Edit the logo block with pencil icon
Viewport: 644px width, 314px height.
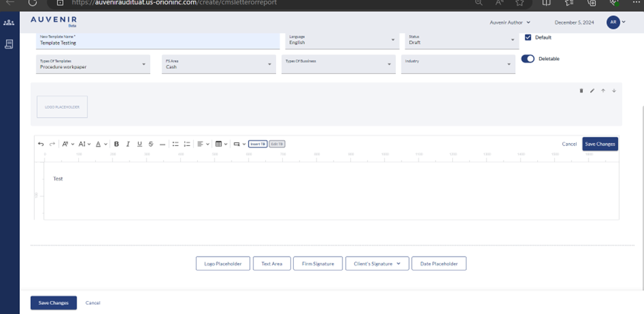[x=593, y=90]
